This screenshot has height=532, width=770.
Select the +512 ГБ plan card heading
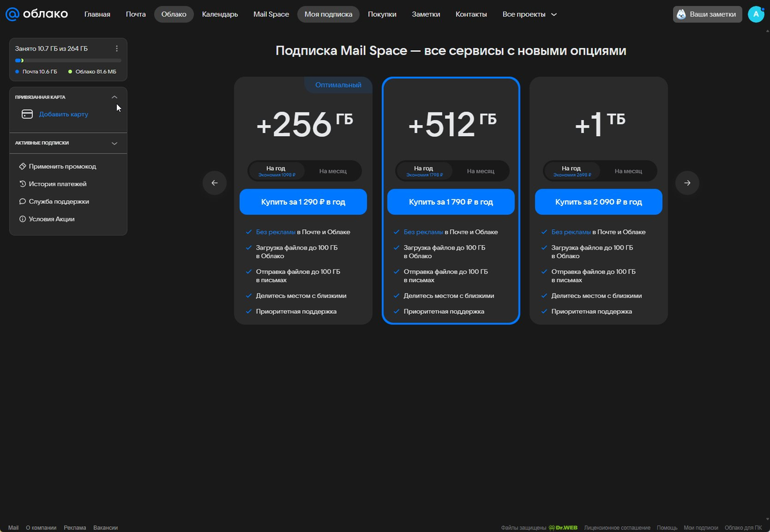[x=451, y=125]
